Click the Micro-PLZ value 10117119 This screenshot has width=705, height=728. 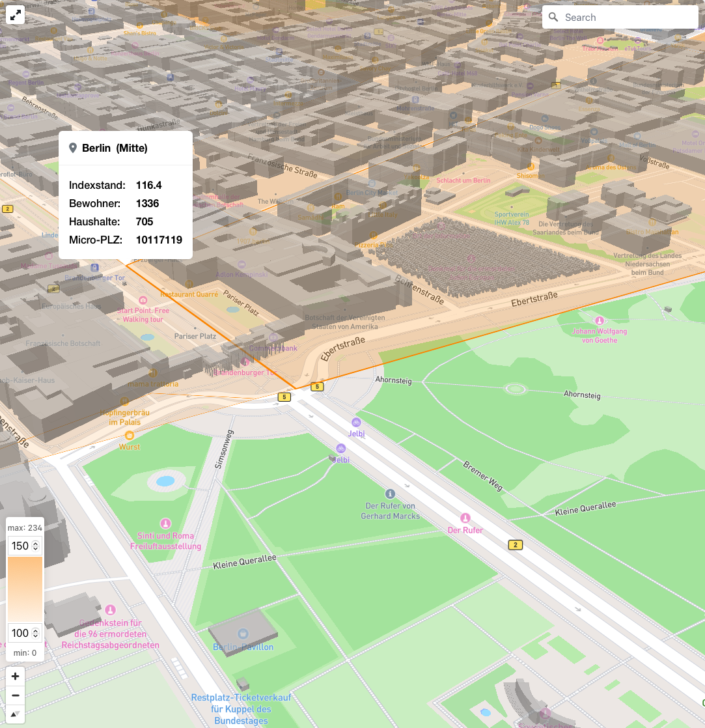159,240
